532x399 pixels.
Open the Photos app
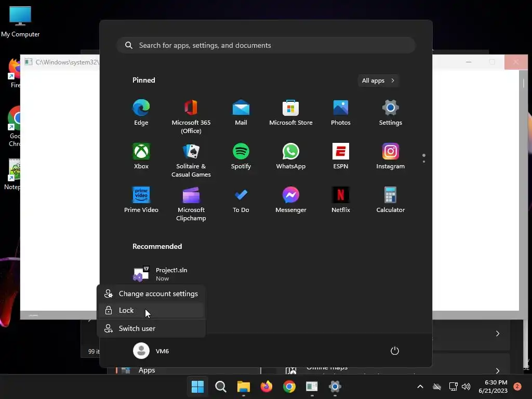tap(341, 113)
